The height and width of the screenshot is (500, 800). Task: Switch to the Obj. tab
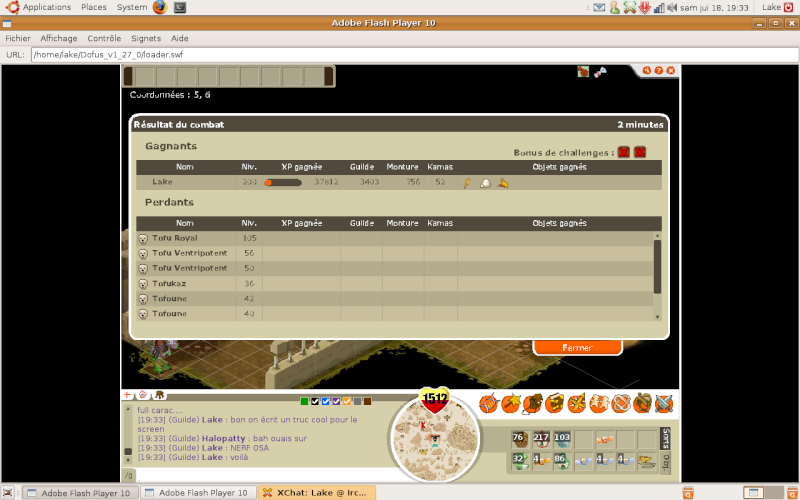(x=665, y=462)
